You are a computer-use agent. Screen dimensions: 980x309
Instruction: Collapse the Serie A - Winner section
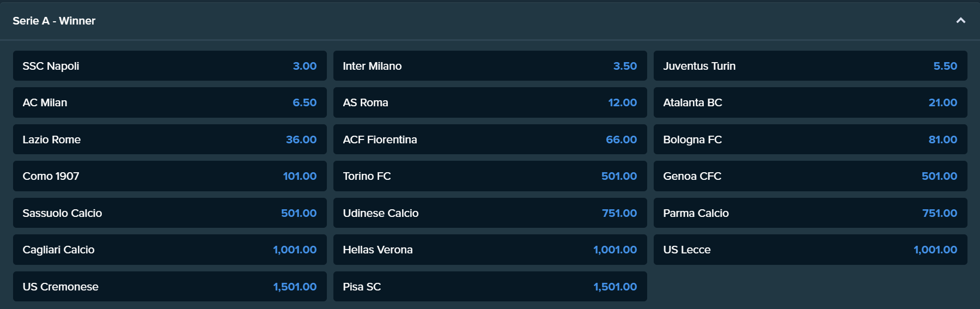click(960, 21)
